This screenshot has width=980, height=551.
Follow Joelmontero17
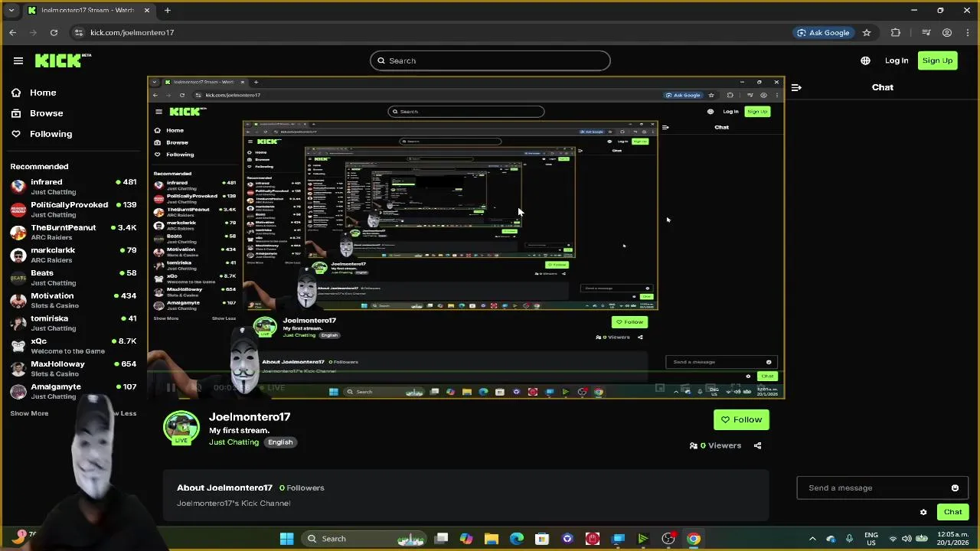pos(741,419)
